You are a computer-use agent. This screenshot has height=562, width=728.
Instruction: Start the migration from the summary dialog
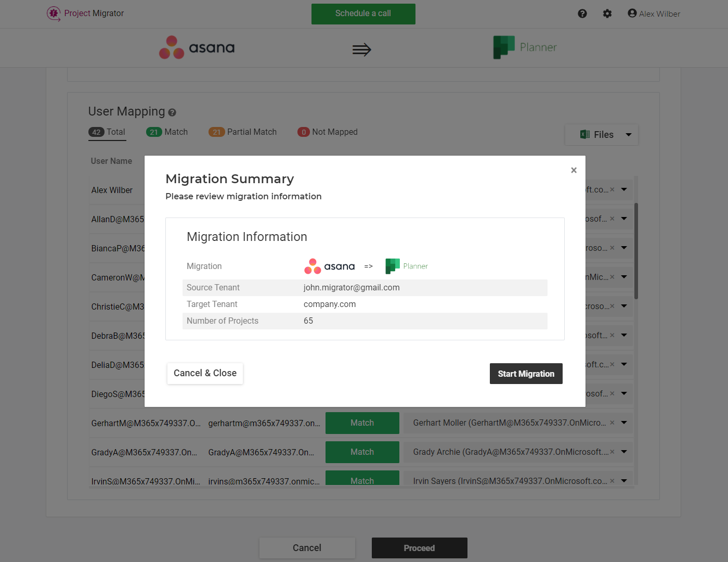pyautogui.click(x=526, y=373)
